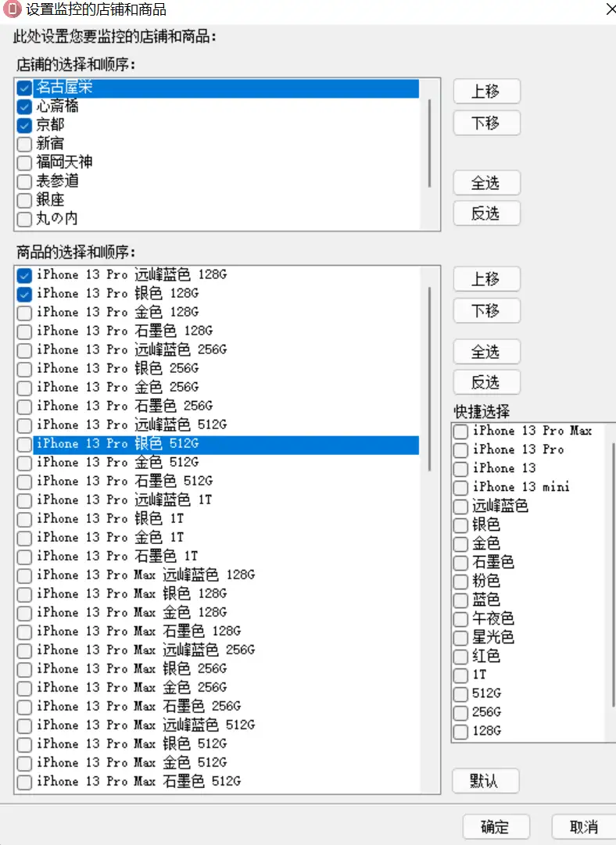616x845 pixels.
Task: Select all stores with 全选 button
Action: (487, 183)
